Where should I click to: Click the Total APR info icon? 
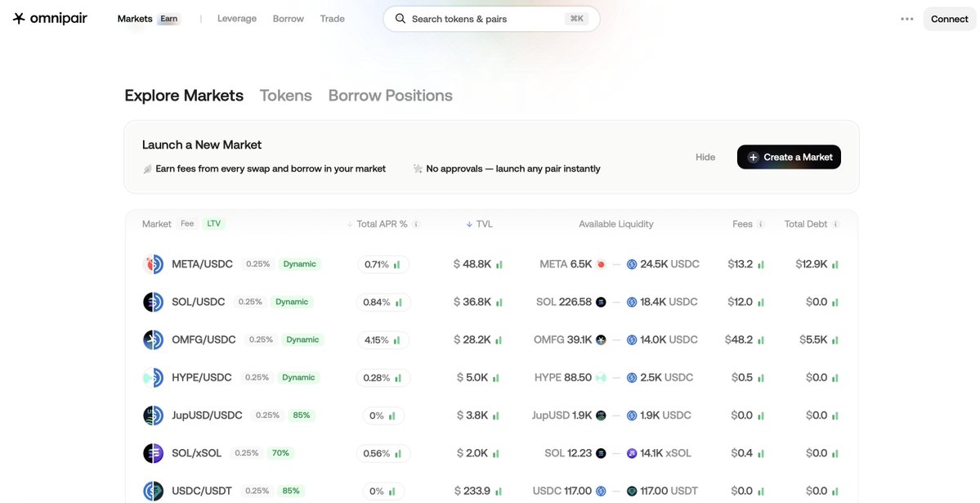416,224
